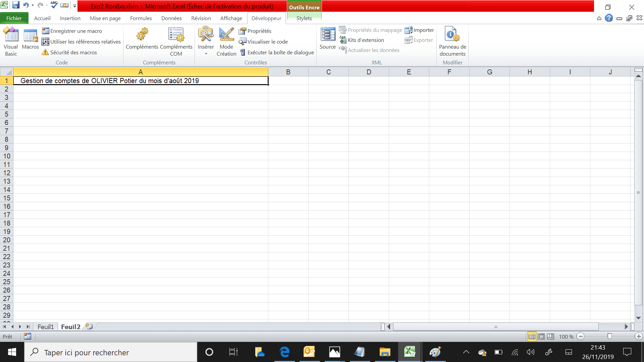Open the Macros dialog
The height and width of the screenshot is (362, 644).
pos(30,40)
